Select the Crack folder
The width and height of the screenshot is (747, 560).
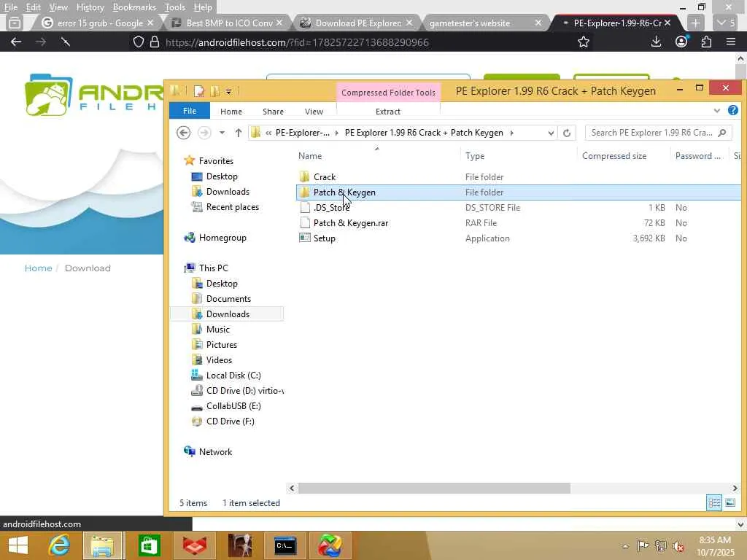tap(325, 177)
